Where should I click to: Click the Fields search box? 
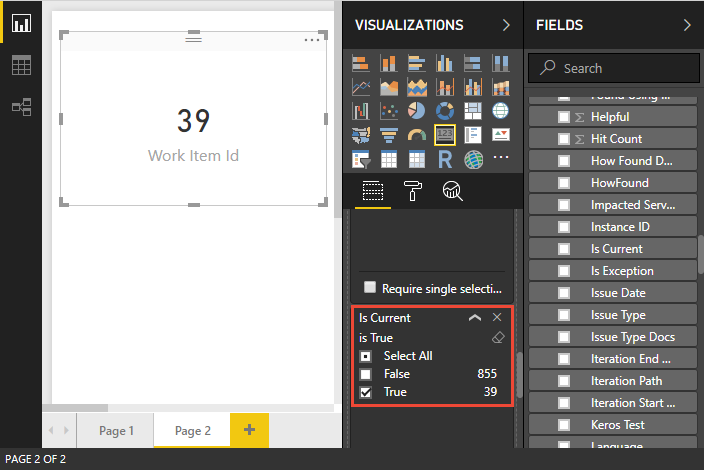click(x=614, y=68)
